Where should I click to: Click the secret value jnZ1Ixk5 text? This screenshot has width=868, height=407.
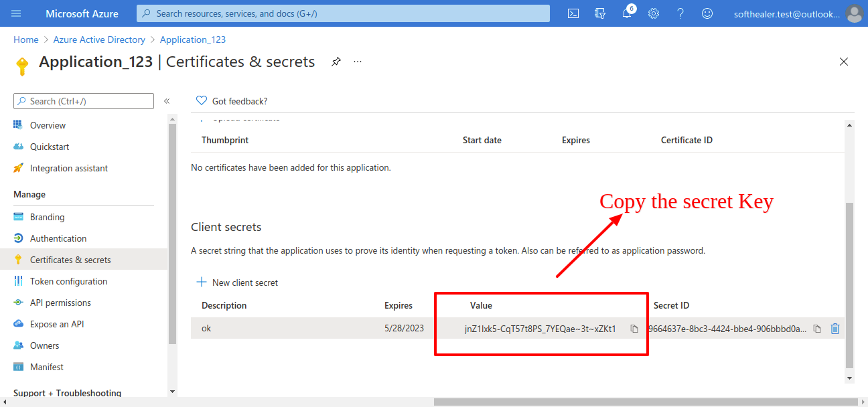540,329
